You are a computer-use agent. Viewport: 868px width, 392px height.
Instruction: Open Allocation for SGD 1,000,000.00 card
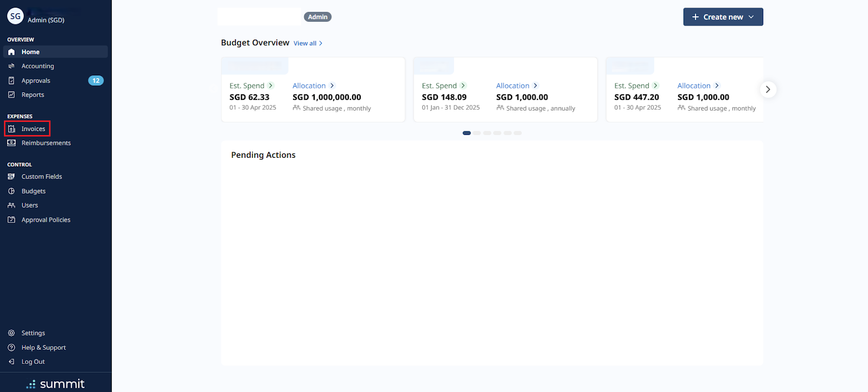tap(309, 86)
